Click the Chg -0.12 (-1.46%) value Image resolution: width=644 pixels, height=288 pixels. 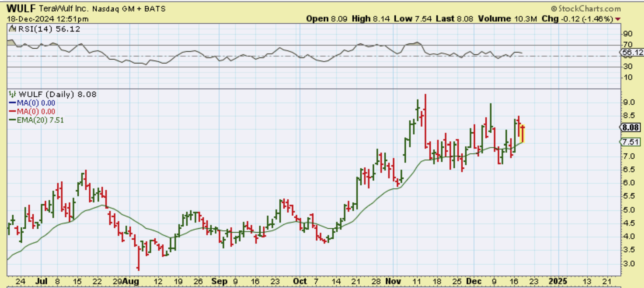click(x=578, y=19)
